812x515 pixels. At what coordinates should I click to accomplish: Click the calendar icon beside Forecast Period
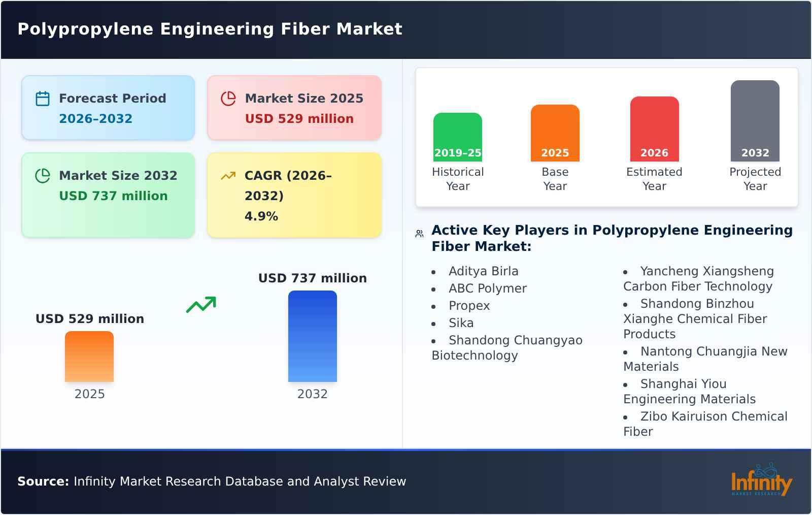(x=43, y=99)
